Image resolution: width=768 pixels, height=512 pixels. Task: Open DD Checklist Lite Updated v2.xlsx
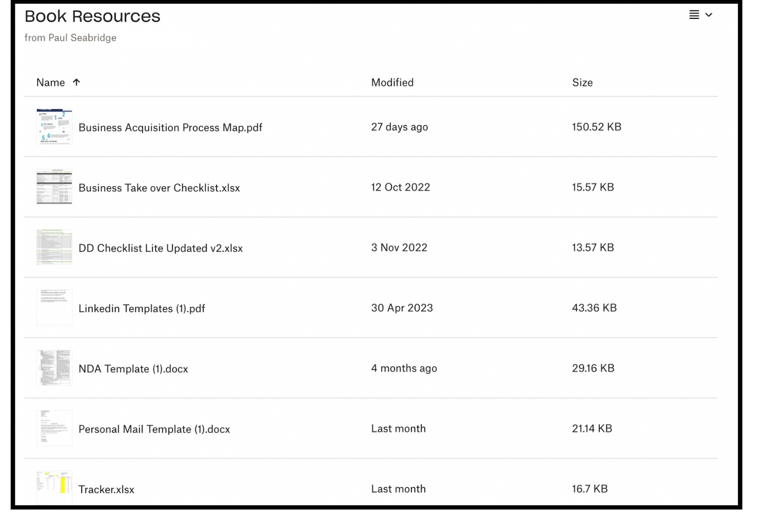click(x=160, y=248)
